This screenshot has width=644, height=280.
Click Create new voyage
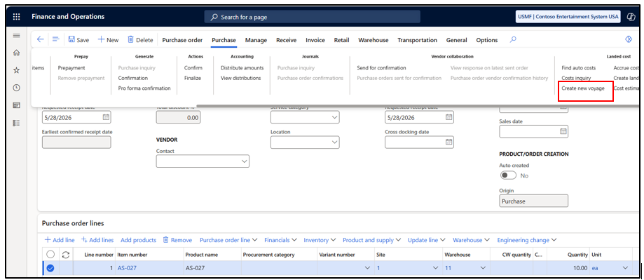coord(583,88)
